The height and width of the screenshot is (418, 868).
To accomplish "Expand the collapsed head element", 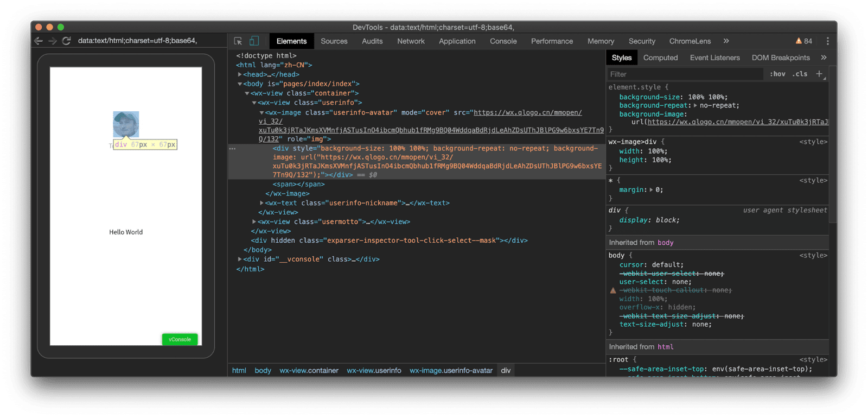I will tap(240, 74).
